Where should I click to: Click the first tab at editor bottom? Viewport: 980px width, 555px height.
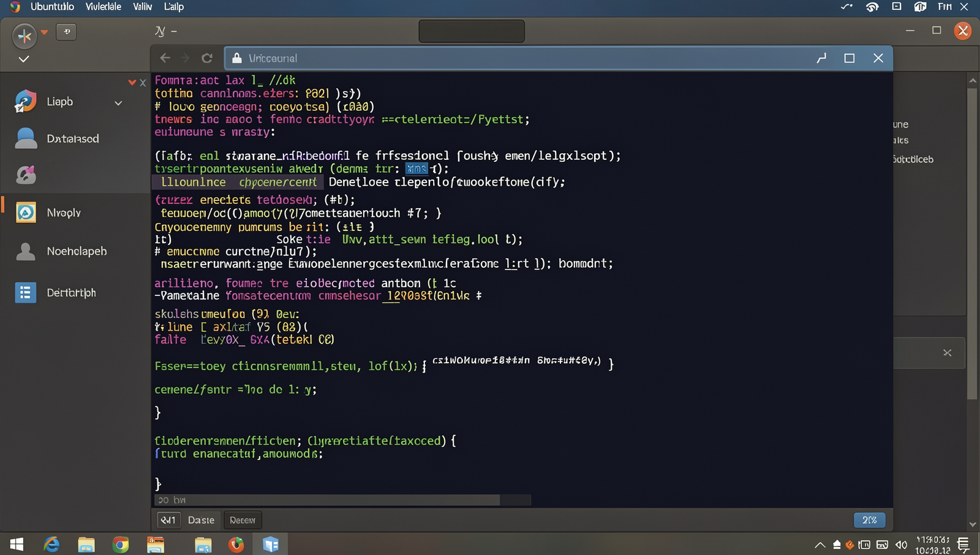(168, 520)
